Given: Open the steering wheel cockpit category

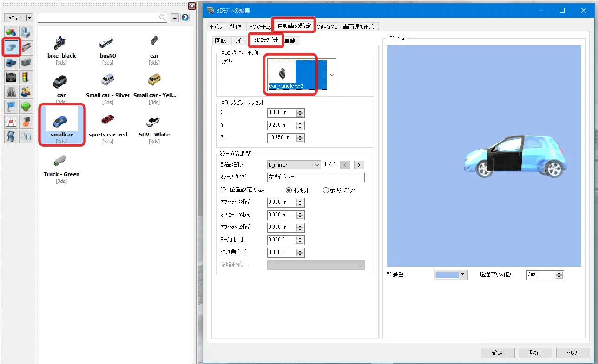Looking at the screenshot, I should coord(12,77).
